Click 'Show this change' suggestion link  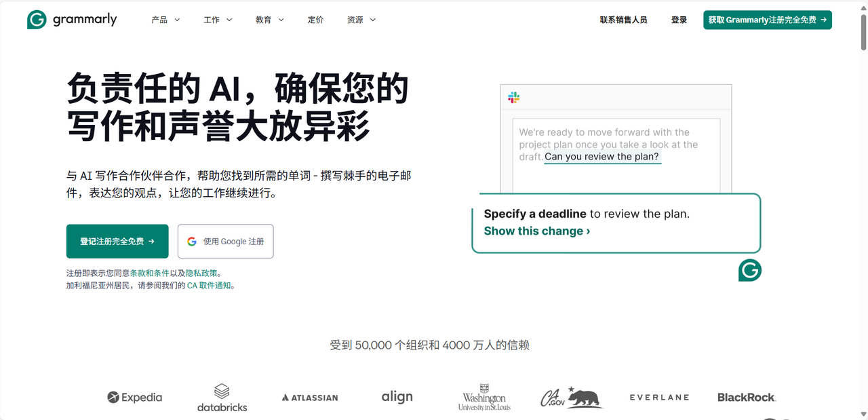[537, 231]
